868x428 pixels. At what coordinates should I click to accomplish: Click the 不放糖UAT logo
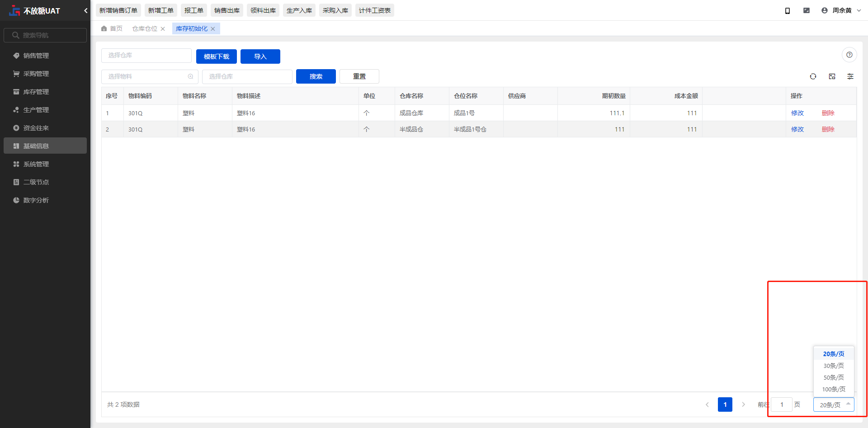click(14, 10)
